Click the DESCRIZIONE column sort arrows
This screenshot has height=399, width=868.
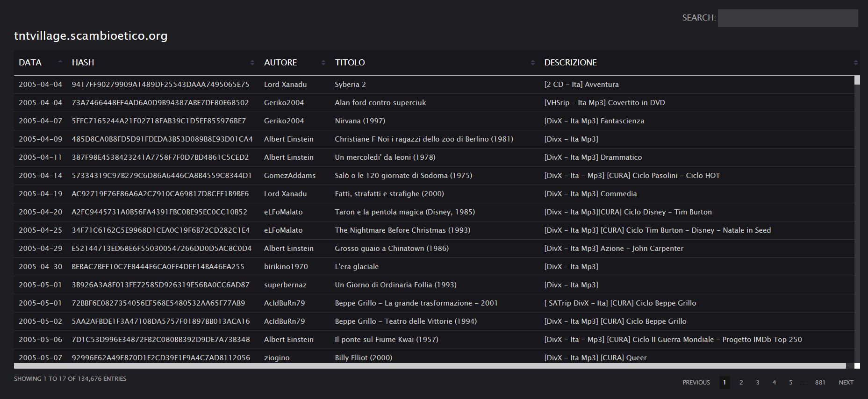tap(855, 63)
